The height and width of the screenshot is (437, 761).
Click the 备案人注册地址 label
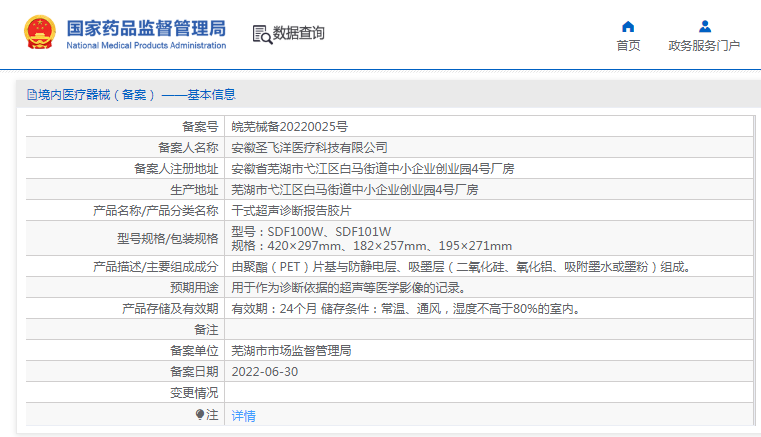tap(176, 168)
